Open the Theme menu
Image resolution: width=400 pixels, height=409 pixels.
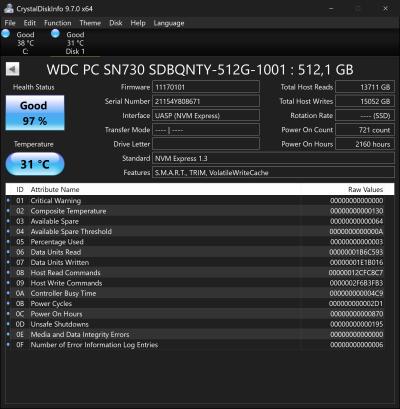point(90,23)
